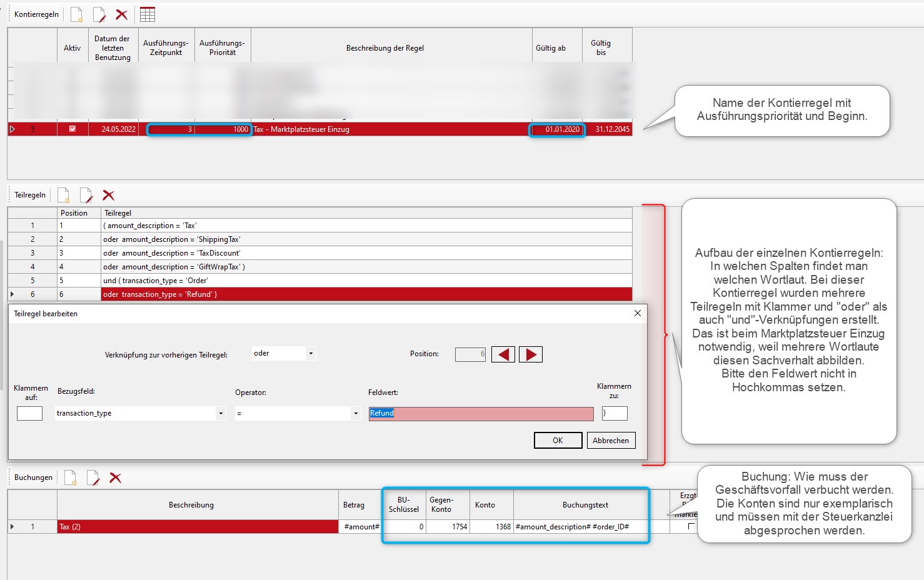The width and height of the screenshot is (924, 580).
Task: Toggle Aktiv checkbox for Marktplatzsteuer rule
Action: point(73,129)
